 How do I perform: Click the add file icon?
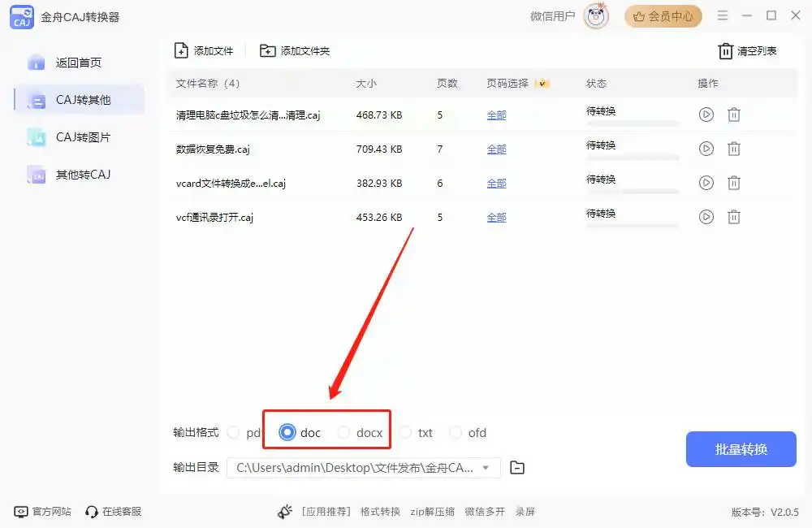coord(181,51)
